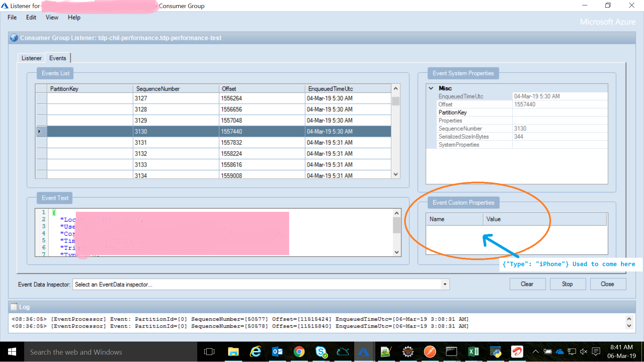The width and height of the screenshot is (644, 362).
Task: Open Notepad++ from the taskbar
Action: point(386,352)
